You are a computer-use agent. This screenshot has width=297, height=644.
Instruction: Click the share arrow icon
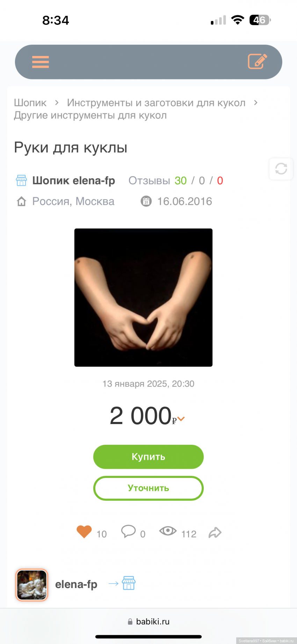[215, 532]
